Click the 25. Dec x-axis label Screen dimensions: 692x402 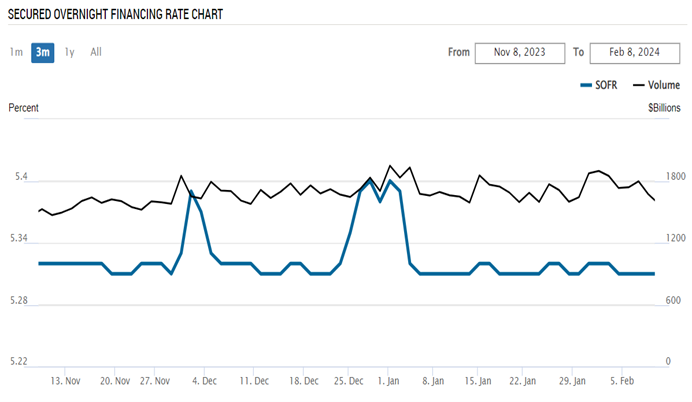click(350, 381)
